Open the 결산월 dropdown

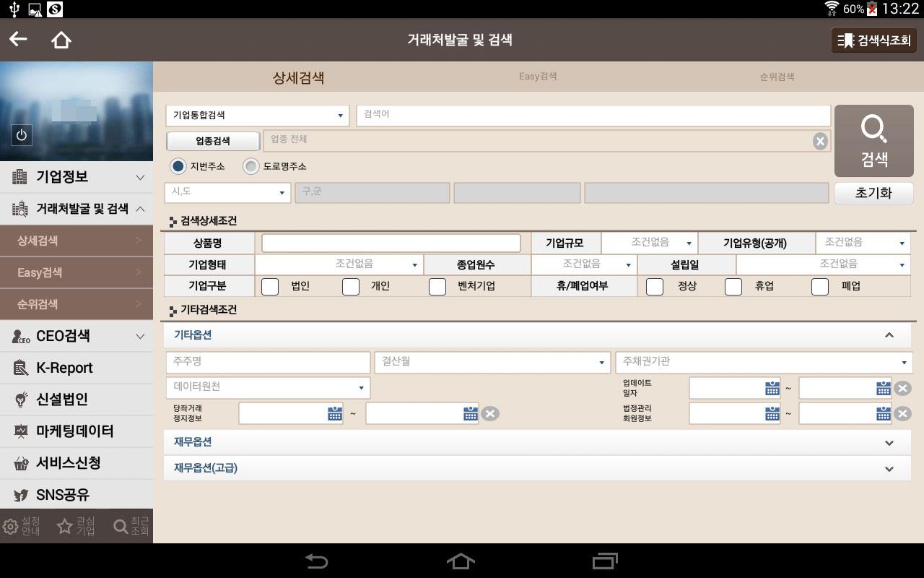tap(492, 361)
